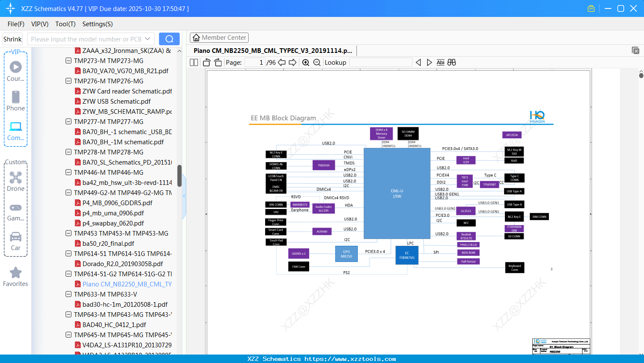
Task: Open the Tool(T) menu
Action: pos(66,24)
